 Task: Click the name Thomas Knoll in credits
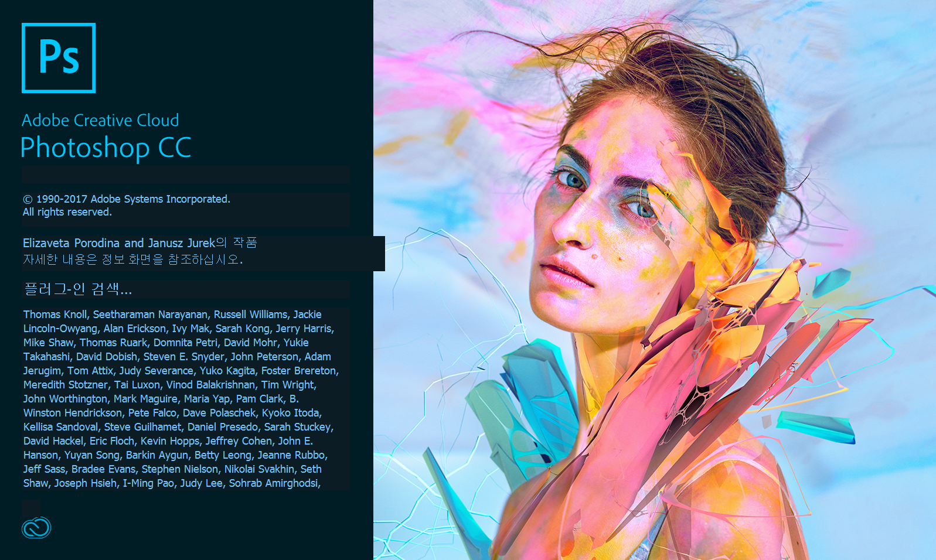pyautogui.click(x=55, y=315)
